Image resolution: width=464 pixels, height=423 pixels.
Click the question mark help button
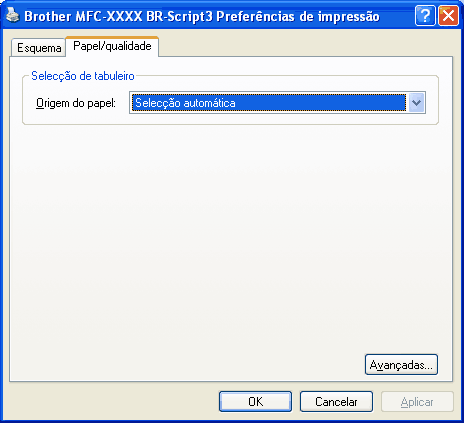425,16
